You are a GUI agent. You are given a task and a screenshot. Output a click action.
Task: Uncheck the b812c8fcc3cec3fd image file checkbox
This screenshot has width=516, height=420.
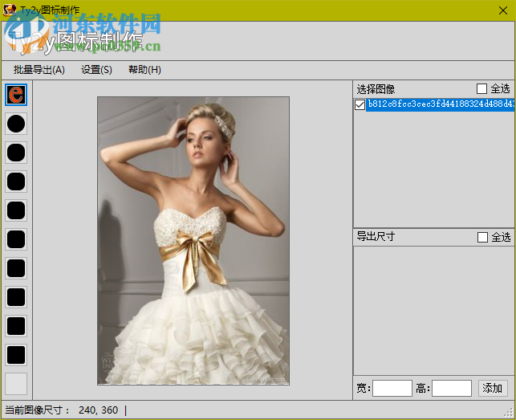tap(360, 104)
